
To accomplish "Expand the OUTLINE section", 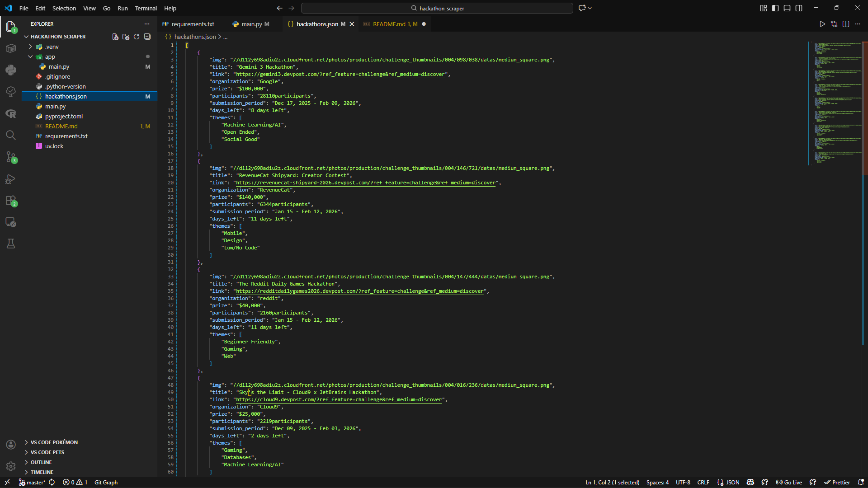I will (41, 462).
